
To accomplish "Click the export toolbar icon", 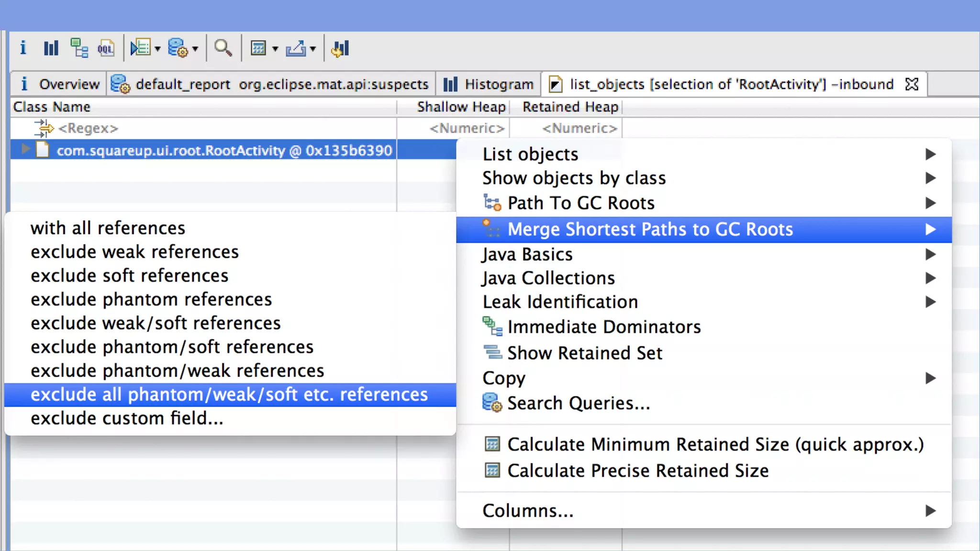I will click(296, 48).
